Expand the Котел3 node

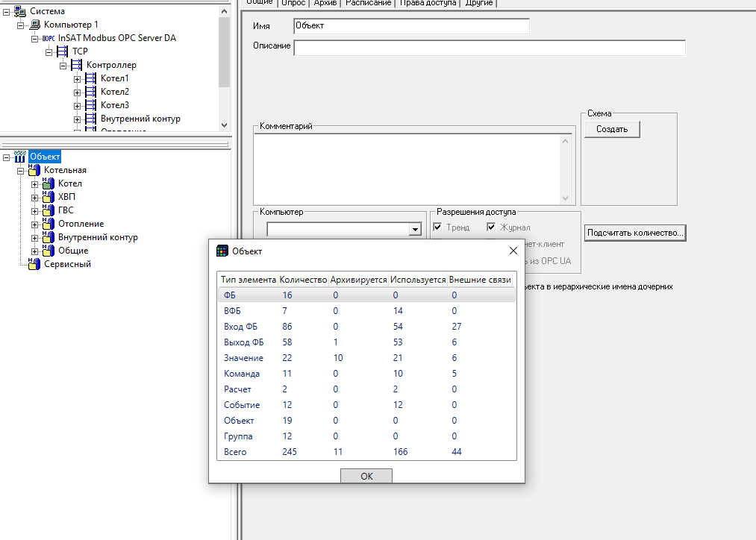tap(77, 106)
